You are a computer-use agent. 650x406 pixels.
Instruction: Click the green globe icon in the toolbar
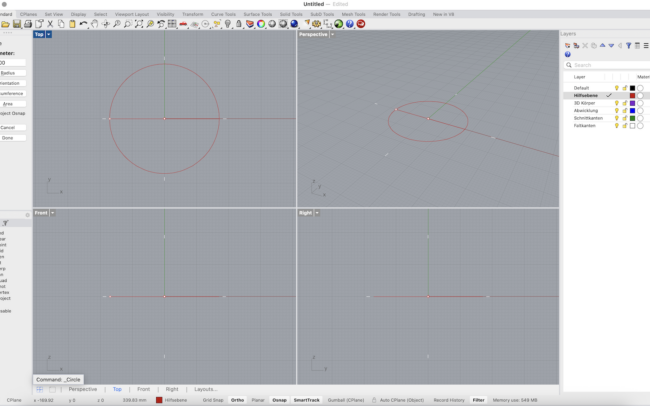tap(339, 24)
